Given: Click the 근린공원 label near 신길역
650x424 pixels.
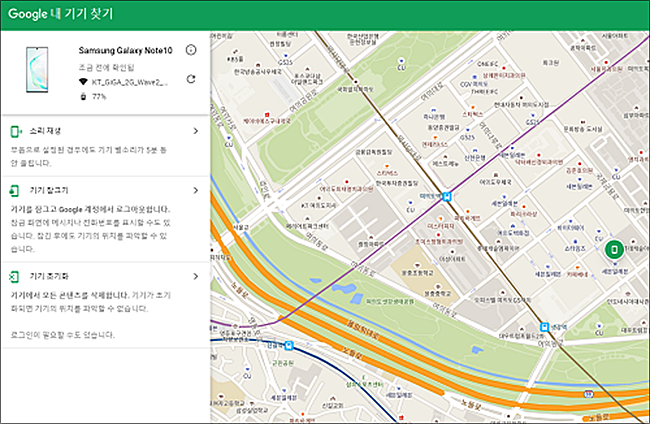Looking at the screenshot, I should 283,363.
